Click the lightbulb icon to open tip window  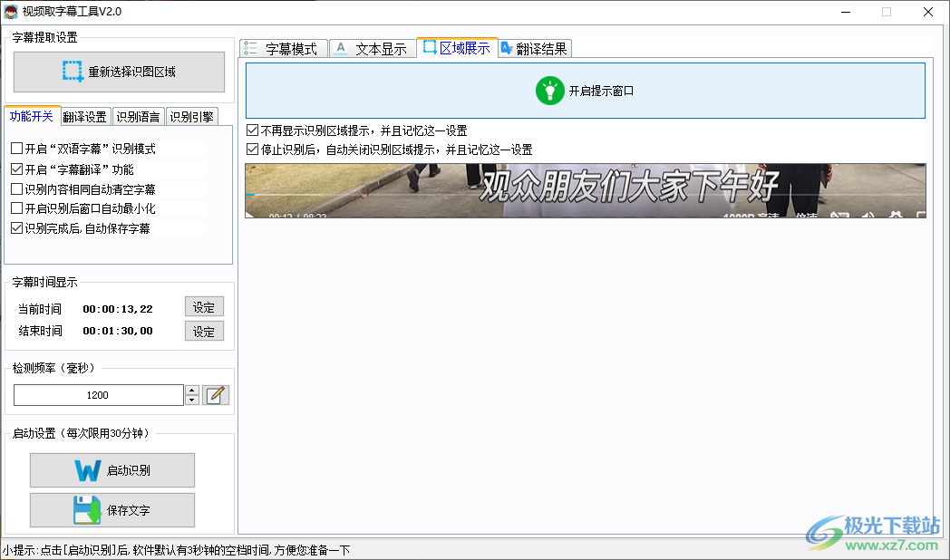[550, 91]
